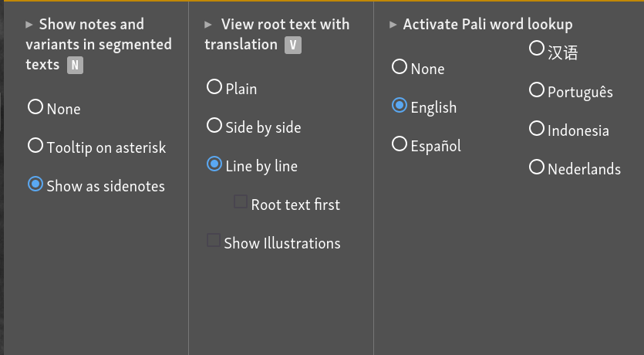Select 'Line by line' view
Image resolution: width=644 pixels, height=355 pixels.
click(x=214, y=164)
